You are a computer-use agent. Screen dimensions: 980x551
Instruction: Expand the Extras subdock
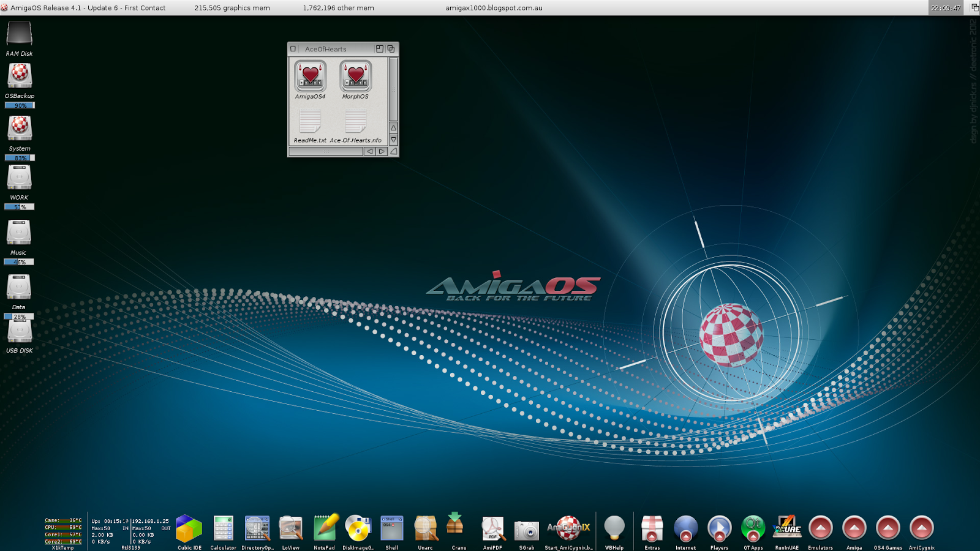click(x=652, y=528)
